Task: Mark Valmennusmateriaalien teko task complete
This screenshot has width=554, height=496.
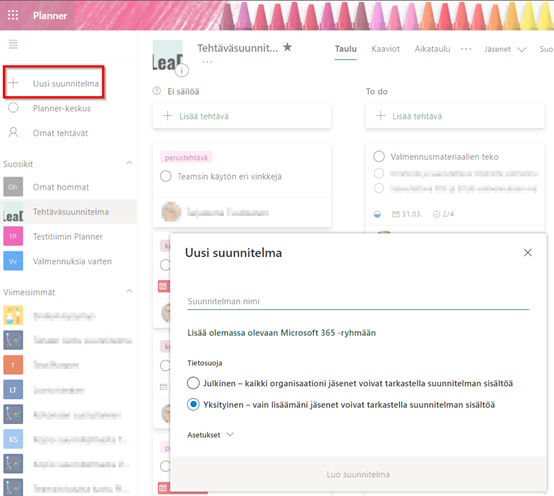Action: pos(379,156)
